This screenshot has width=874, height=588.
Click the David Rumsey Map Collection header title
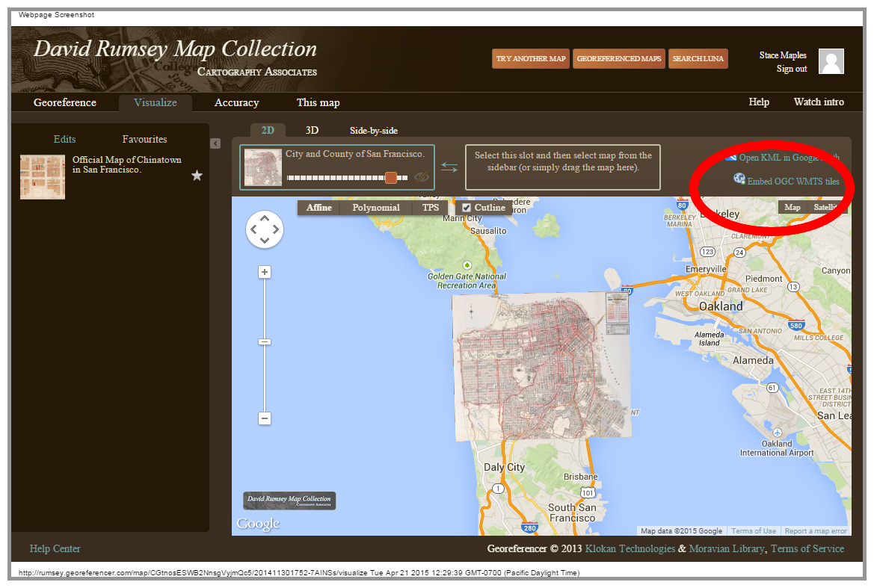[x=175, y=49]
